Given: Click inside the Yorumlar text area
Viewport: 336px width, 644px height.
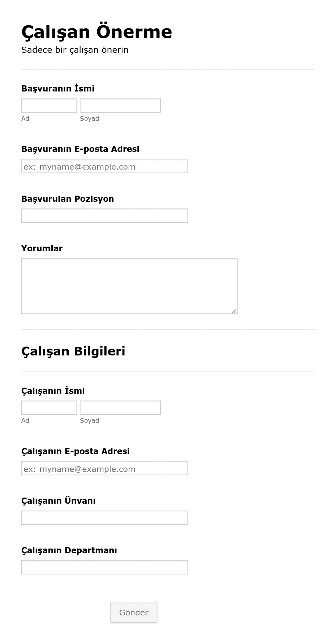Looking at the screenshot, I should pos(129,286).
